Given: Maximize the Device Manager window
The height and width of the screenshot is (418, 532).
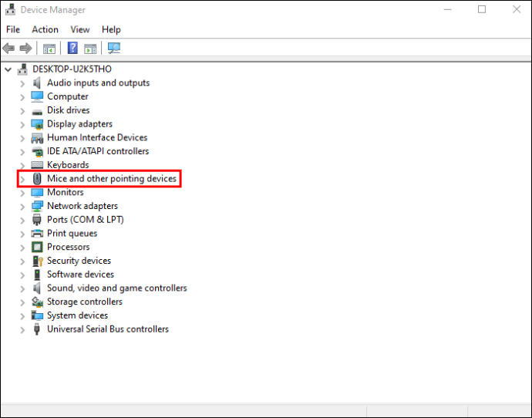Looking at the screenshot, I should point(482,9).
